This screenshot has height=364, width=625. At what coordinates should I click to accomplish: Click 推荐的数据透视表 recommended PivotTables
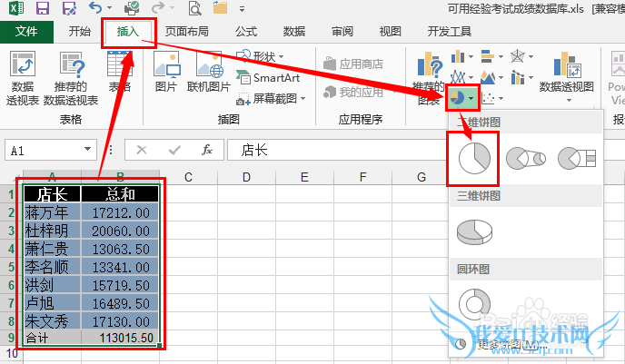click(71, 78)
